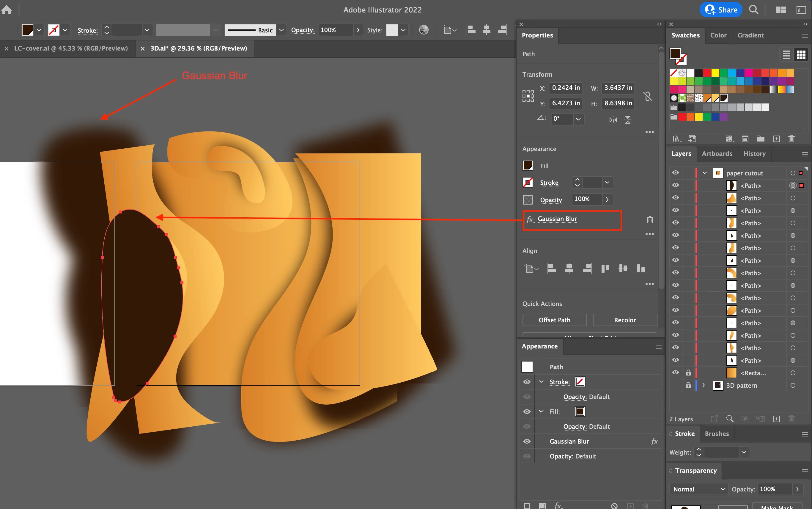Hide the paper cutout layer
Viewport: 812px width, 509px height.
coord(675,173)
